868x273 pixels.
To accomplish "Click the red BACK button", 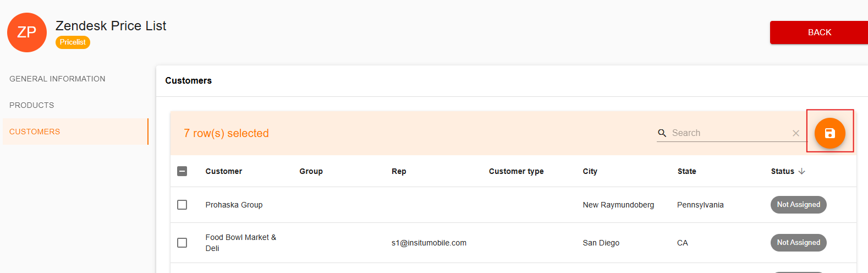I will [819, 32].
